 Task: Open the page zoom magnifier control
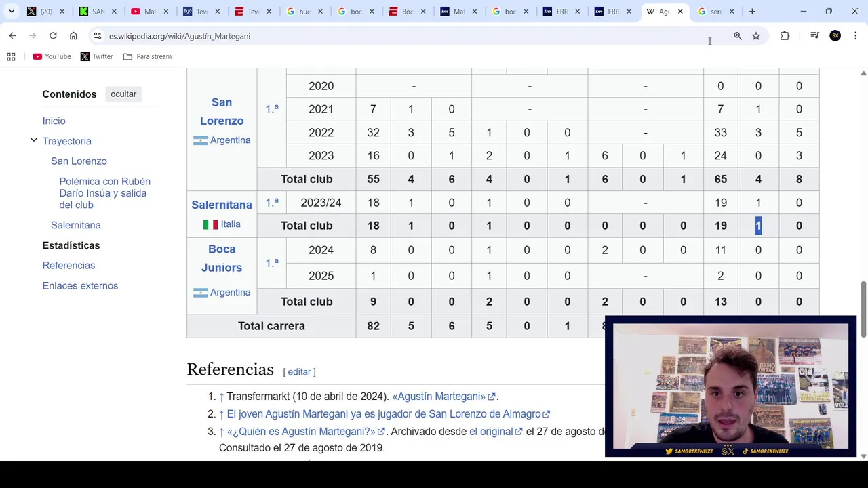tap(738, 36)
